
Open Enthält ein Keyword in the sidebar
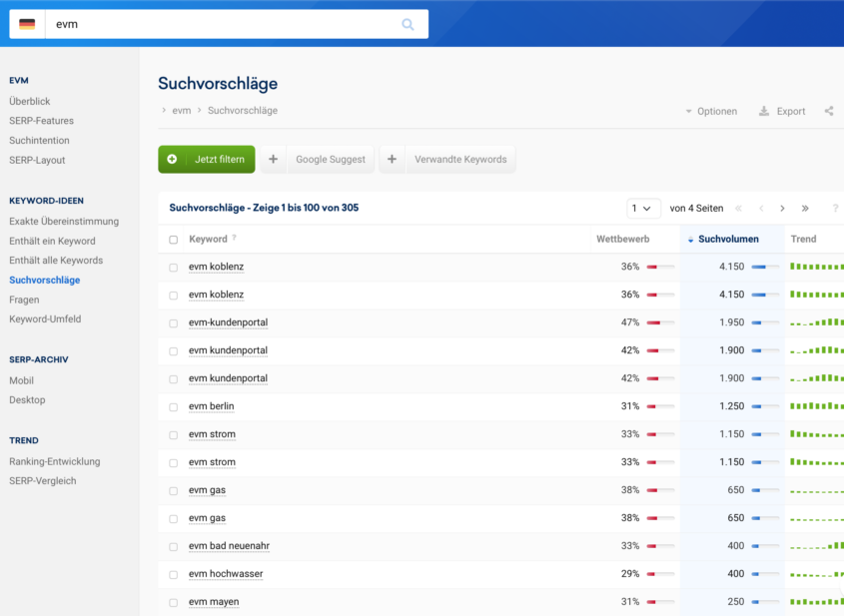(x=52, y=241)
